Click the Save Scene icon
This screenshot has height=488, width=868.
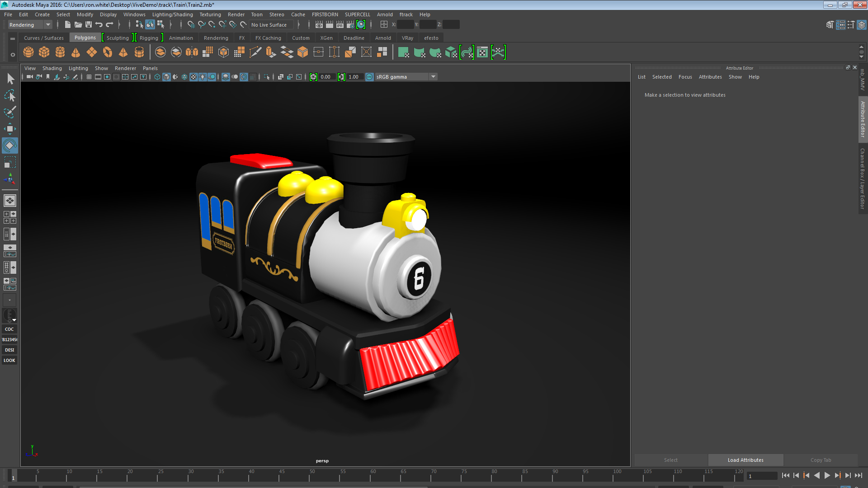(89, 25)
